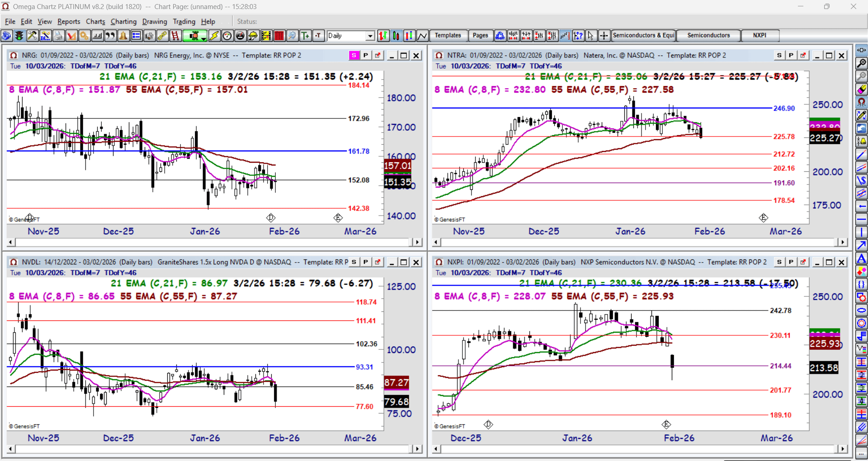Image resolution: width=868 pixels, height=461 pixels.
Task: Click the 93.31 level label on NVDL chart
Action: tap(364, 367)
